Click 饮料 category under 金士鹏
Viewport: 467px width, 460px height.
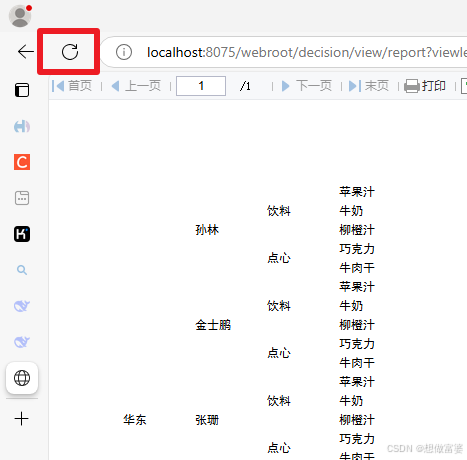click(279, 306)
